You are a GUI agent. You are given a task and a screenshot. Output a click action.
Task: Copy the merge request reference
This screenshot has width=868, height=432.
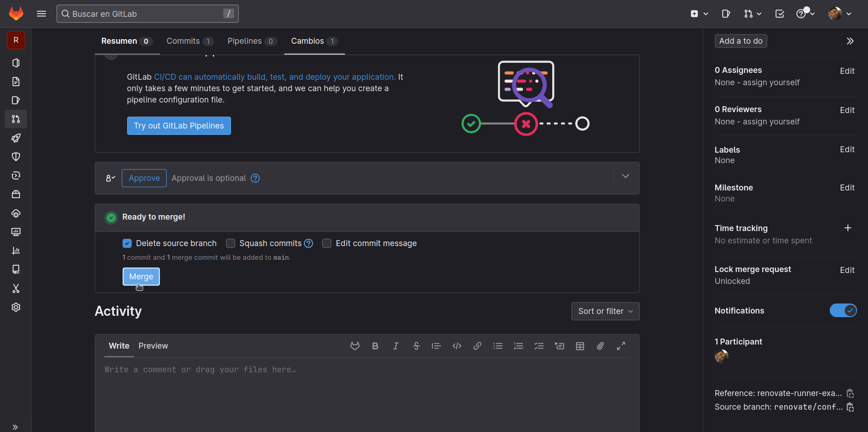(x=850, y=393)
